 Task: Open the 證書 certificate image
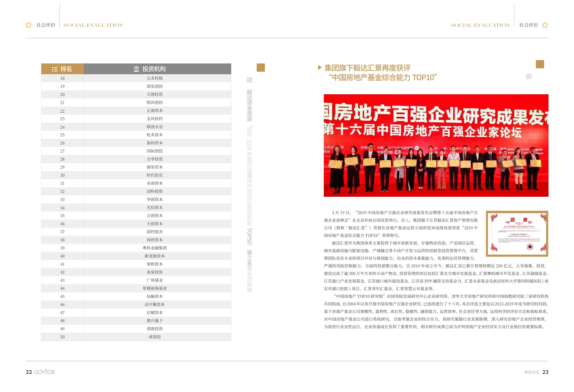(517, 234)
